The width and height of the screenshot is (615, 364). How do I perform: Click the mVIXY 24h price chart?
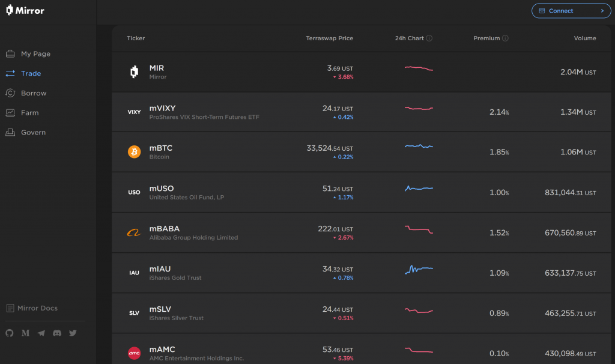click(x=419, y=108)
